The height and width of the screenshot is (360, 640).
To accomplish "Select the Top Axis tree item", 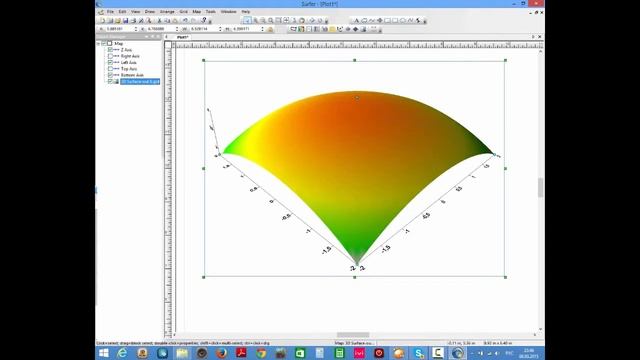I will coord(129,69).
